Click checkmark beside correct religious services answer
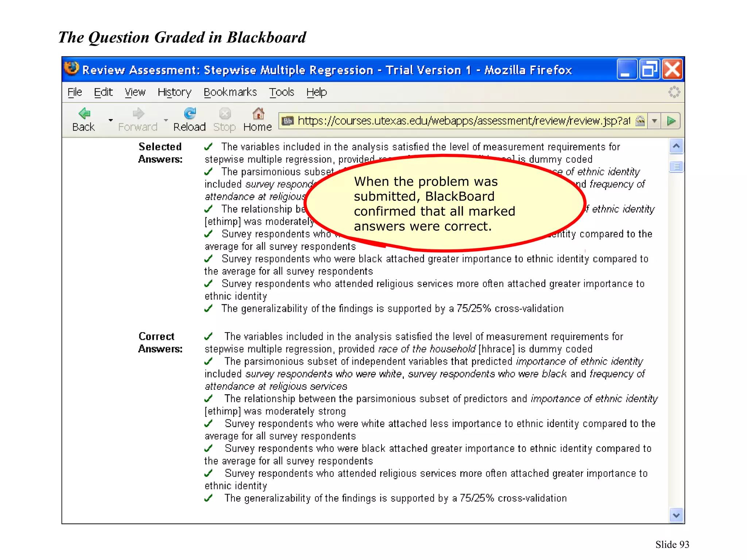Viewport: 747px width, 560px height. 209,473
